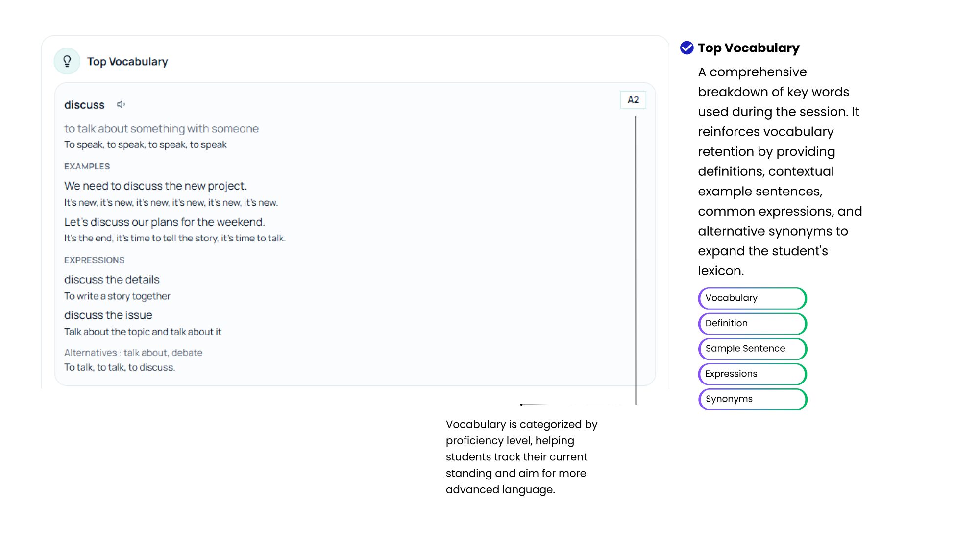The height and width of the screenshot is (551, 980).
Task: Click the Definition pill tag
Action: (752, 323)
